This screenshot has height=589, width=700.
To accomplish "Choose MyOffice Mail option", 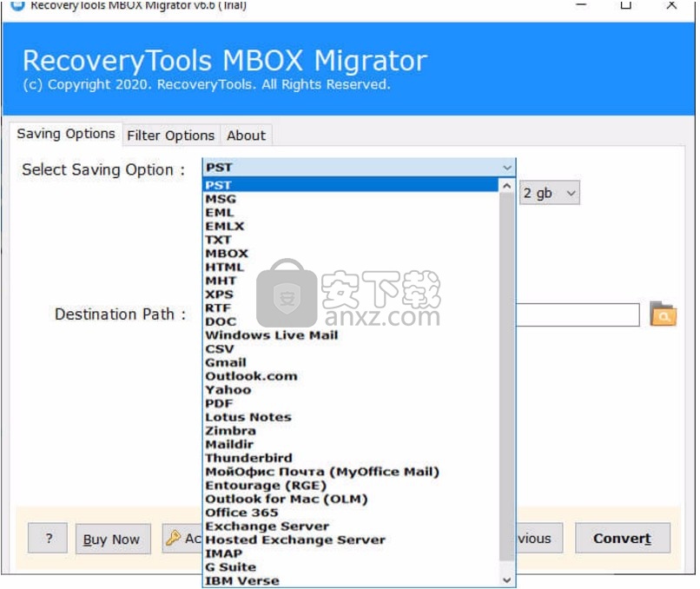I will click(x=351, y=472).
